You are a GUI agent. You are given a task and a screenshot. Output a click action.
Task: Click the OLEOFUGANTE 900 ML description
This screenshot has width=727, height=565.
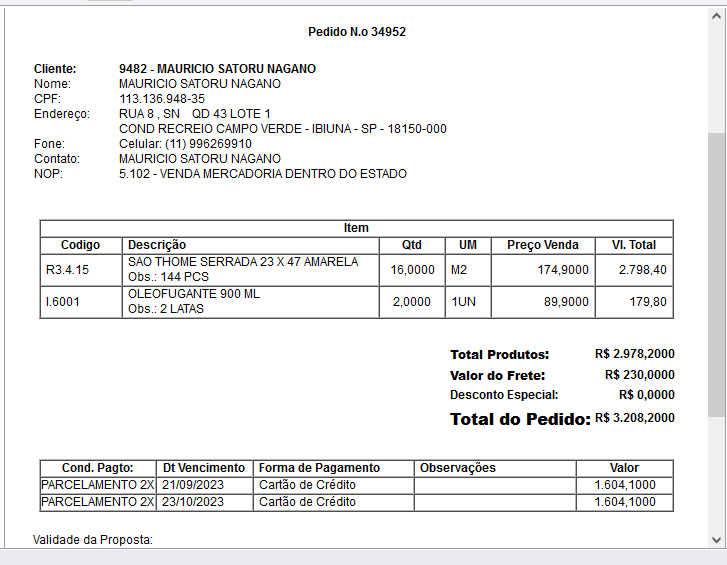point(193,295)
